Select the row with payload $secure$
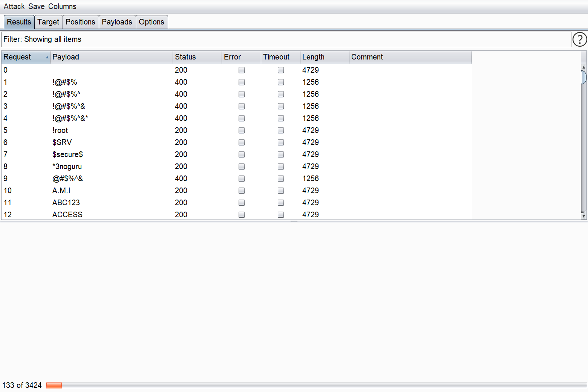588x392 pixels. click(68, 154)
